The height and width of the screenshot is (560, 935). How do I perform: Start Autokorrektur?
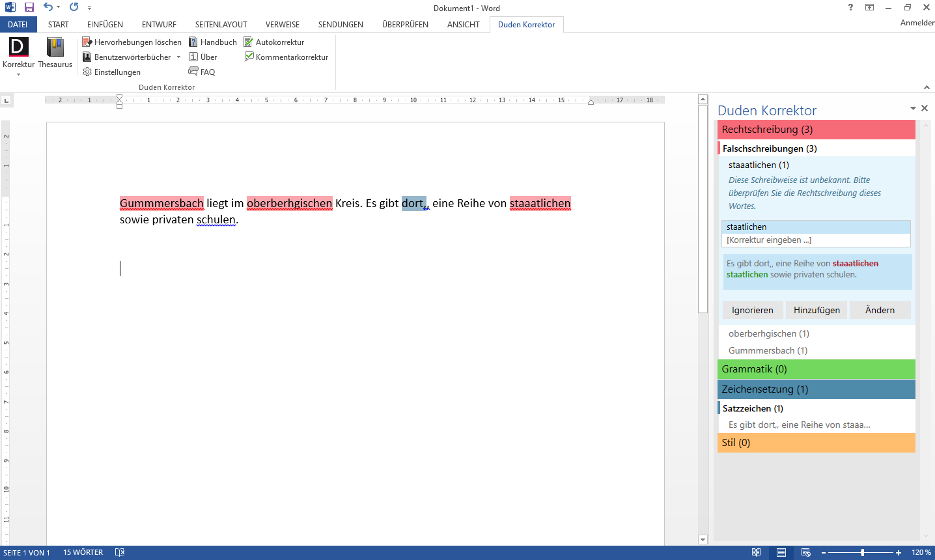point(274,42)
